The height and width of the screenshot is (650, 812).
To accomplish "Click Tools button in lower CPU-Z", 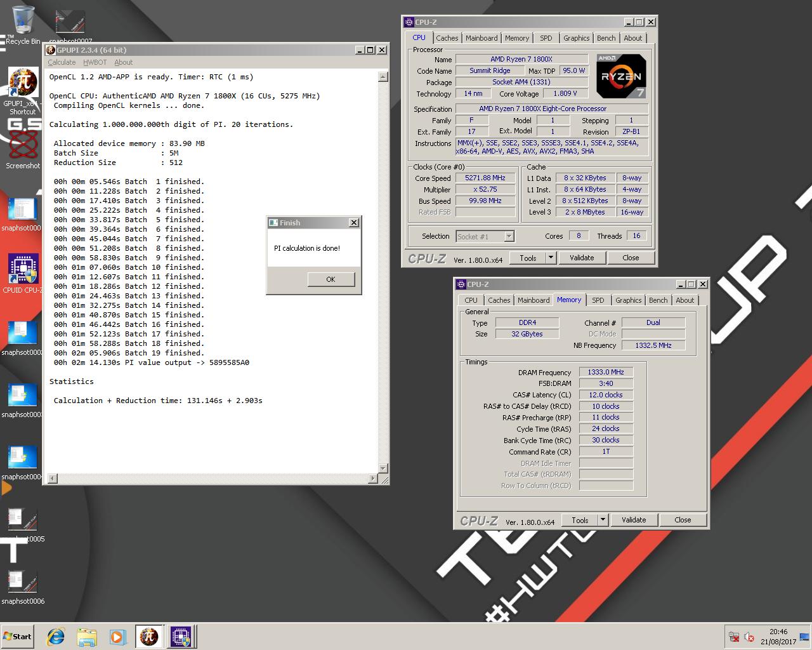I will pos(580,520).
